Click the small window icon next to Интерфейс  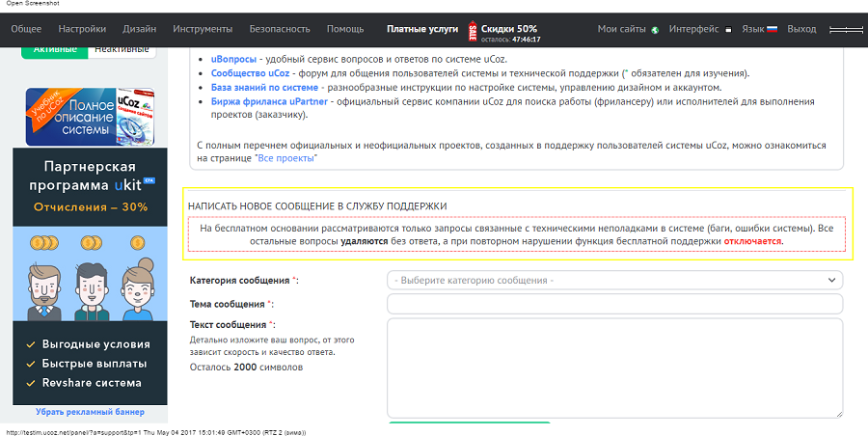[x=728, y=30]
